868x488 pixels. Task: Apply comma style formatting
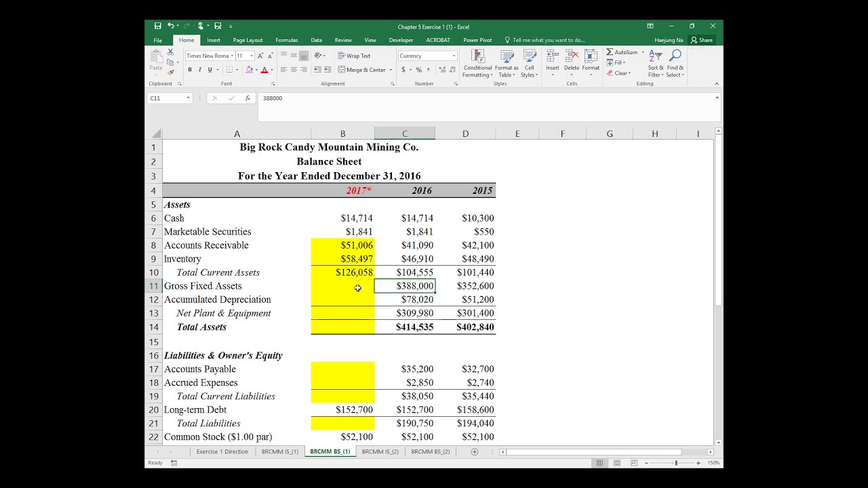(428, 70)
